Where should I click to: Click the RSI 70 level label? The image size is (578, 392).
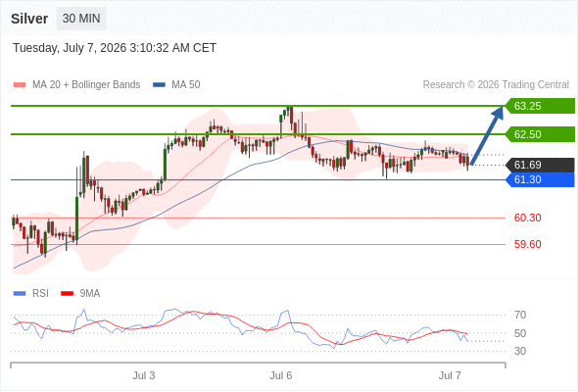click(520, 315)
